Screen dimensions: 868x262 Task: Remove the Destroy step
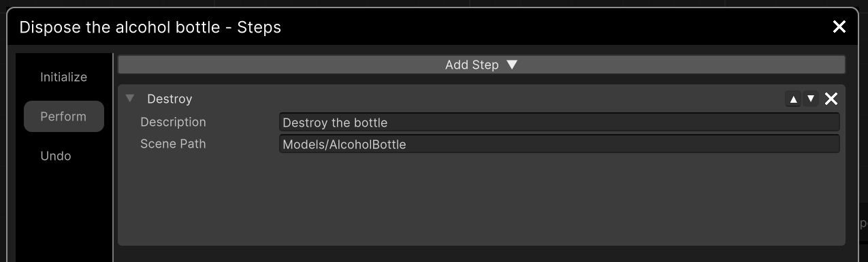tap(831, 99)
